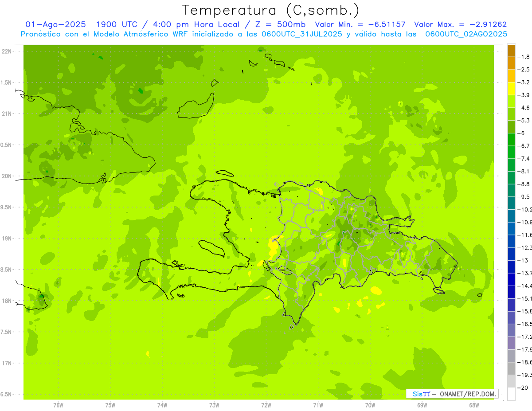Pick the orange swatch between -1.8 and -2.5

[x=511, y=63]
